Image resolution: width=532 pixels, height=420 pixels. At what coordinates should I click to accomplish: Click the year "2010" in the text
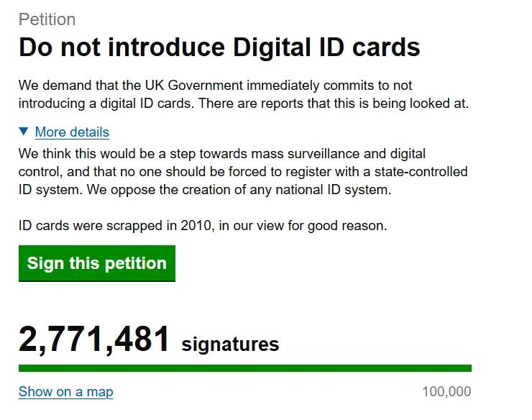[x=198, y=226]
